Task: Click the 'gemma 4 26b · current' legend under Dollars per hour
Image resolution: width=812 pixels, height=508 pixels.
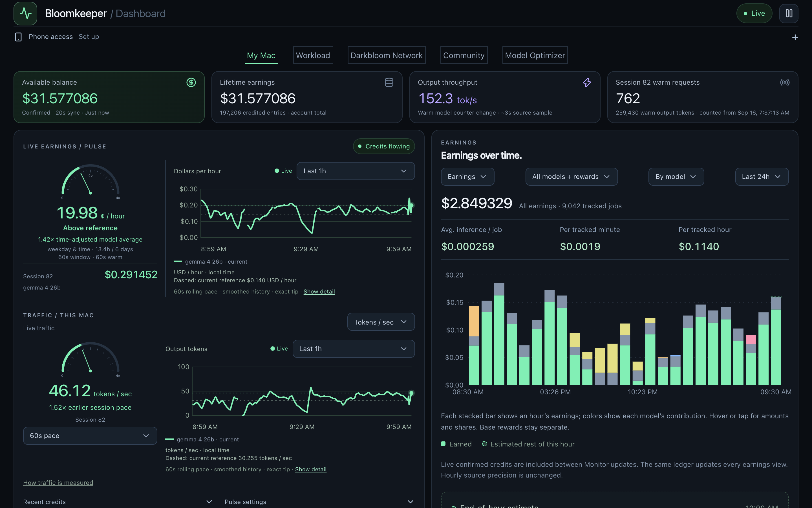Action: pos(210,261)
